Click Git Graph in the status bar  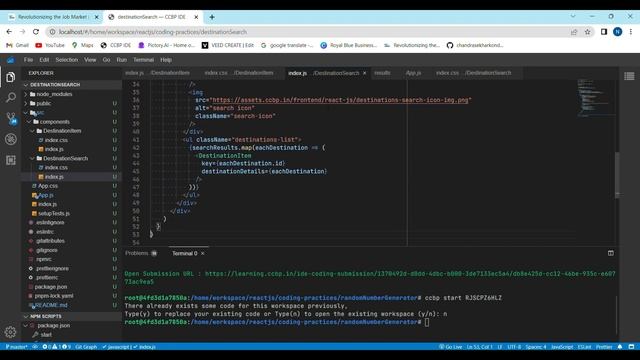click(86, 347)
